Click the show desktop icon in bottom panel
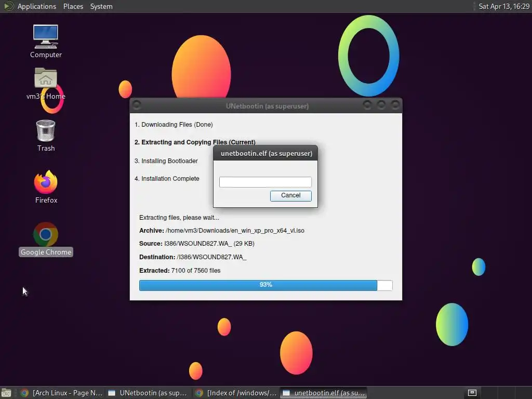Screen dimensions: 532x399 [x=6, y=393]
